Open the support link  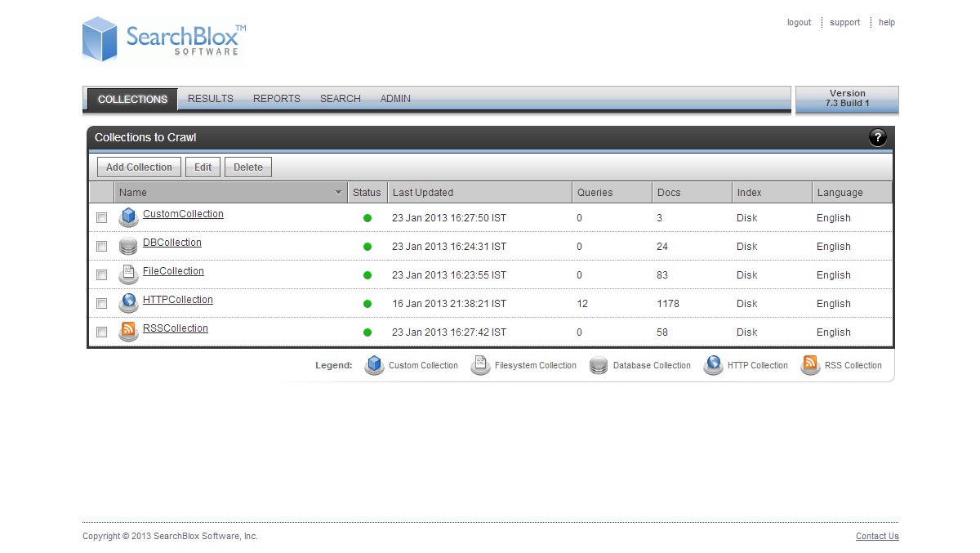point(845,23)
